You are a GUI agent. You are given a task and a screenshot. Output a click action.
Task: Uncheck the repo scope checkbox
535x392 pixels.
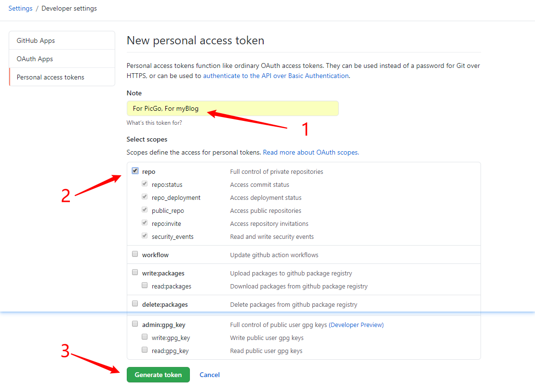click(135, 171)
